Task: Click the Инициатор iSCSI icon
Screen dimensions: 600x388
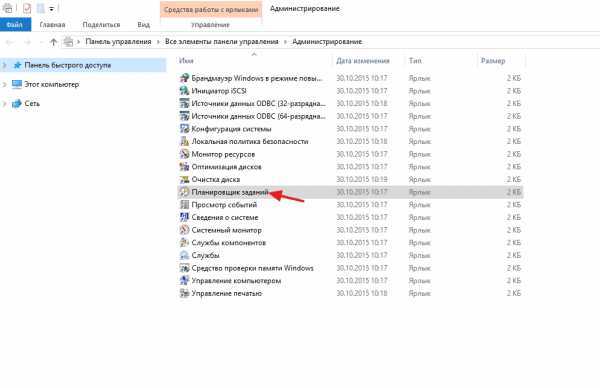Action: coord(184,91)
